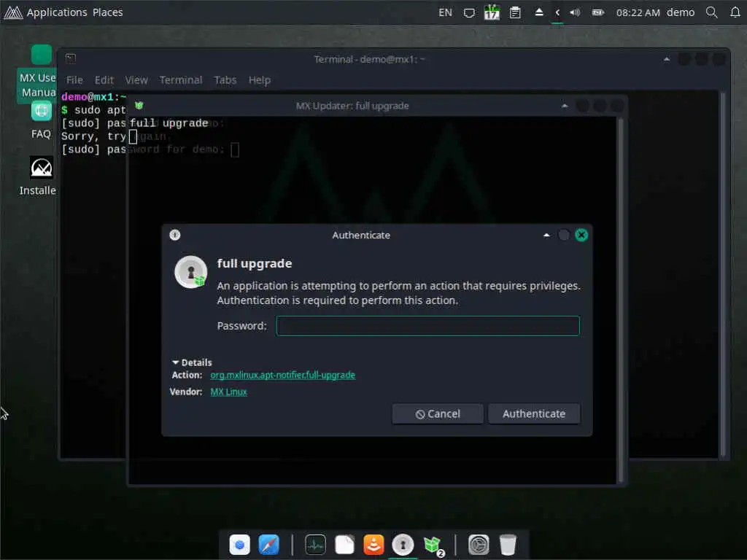The height and width of the screenshot is (560, 747).
Task: Launch VLC media player from dock
Action: (373, 544)
